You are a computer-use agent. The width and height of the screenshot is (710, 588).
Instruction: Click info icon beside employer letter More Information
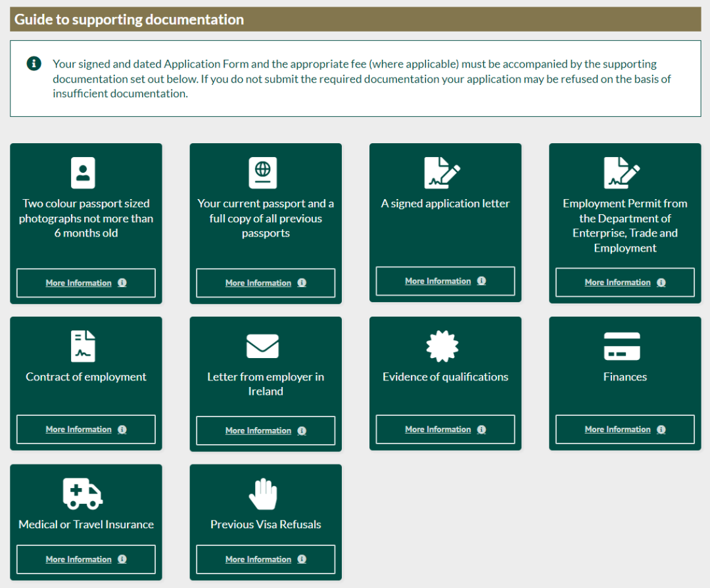[302, 430]
